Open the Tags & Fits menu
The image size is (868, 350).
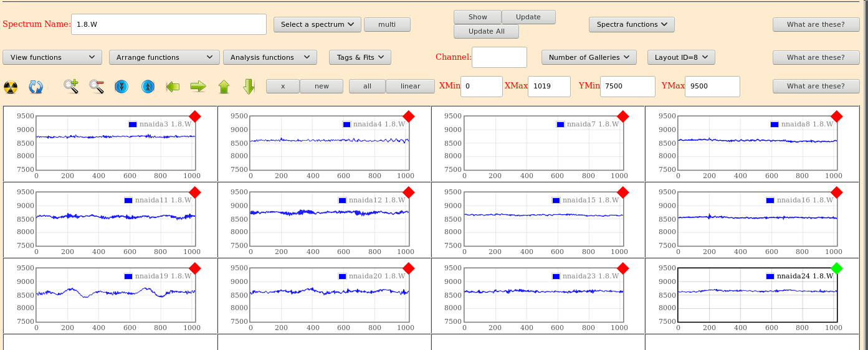click(x=360, y=57)
